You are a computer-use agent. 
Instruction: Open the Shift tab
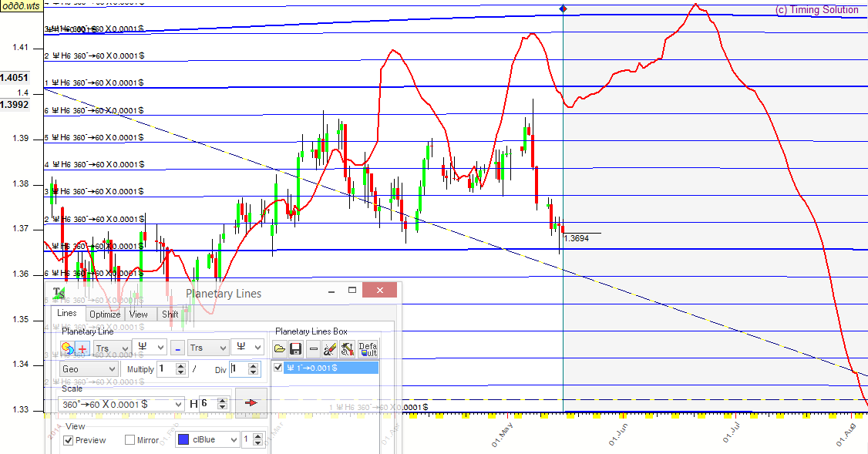point(170,314)
